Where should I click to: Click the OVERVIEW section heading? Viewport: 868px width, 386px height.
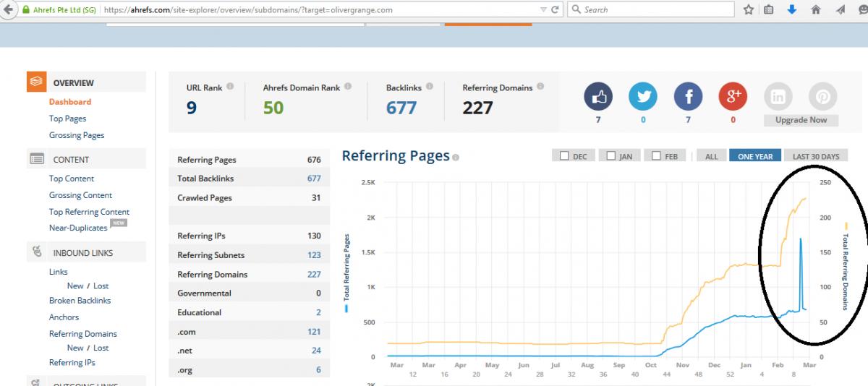[73, 83]
